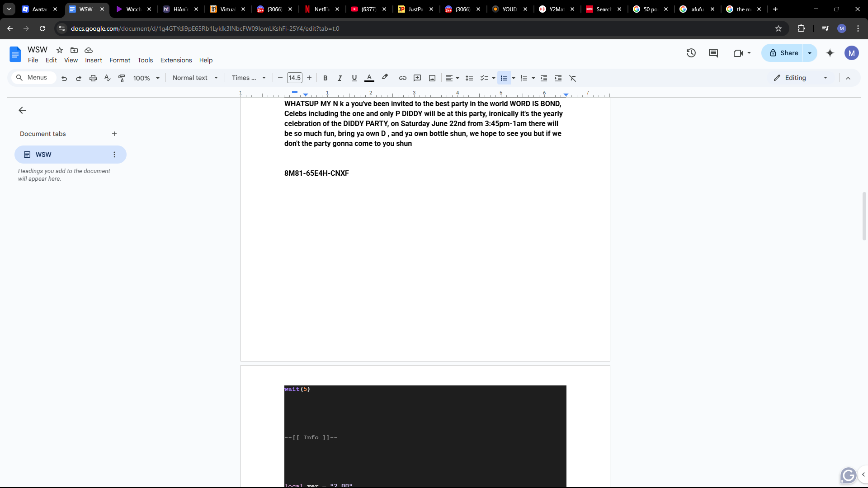Hide the menus with the collapse chevron
868x488 pixels.
click(x=848, y=78)
